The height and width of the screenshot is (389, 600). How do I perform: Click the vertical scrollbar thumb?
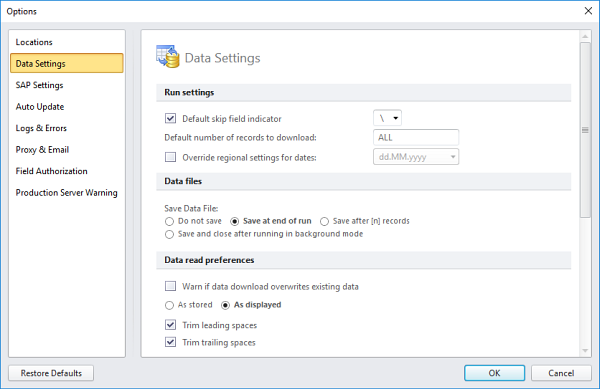click(585, 130)
